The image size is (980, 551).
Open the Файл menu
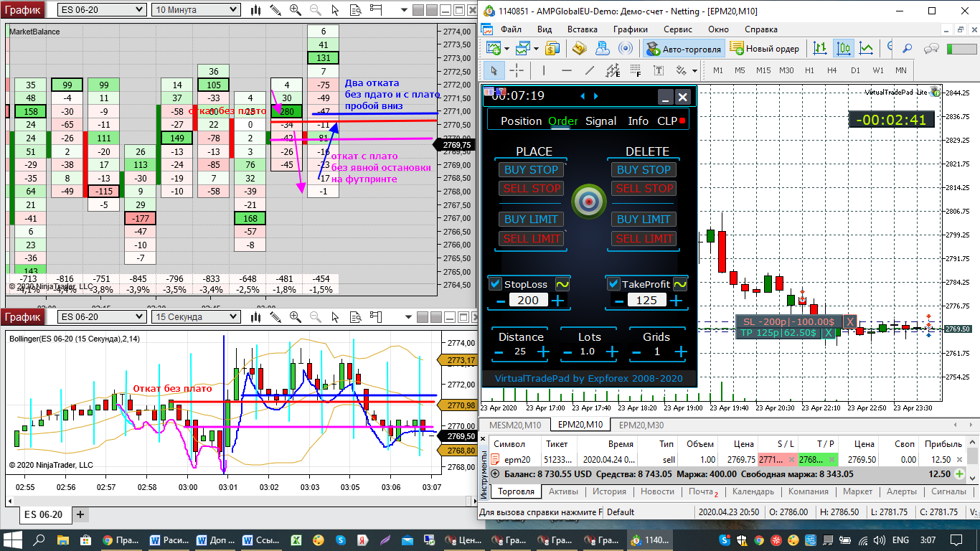pyautogui.click(x=511, y=29)
